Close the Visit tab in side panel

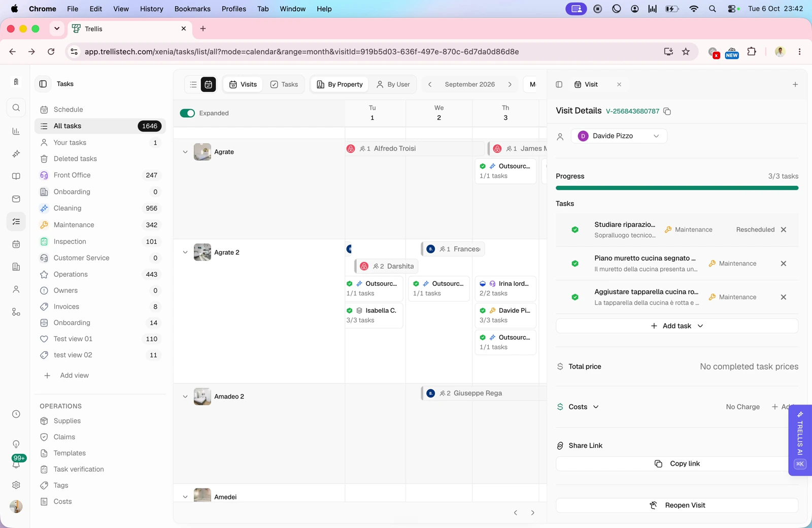[x=619, y=84]
